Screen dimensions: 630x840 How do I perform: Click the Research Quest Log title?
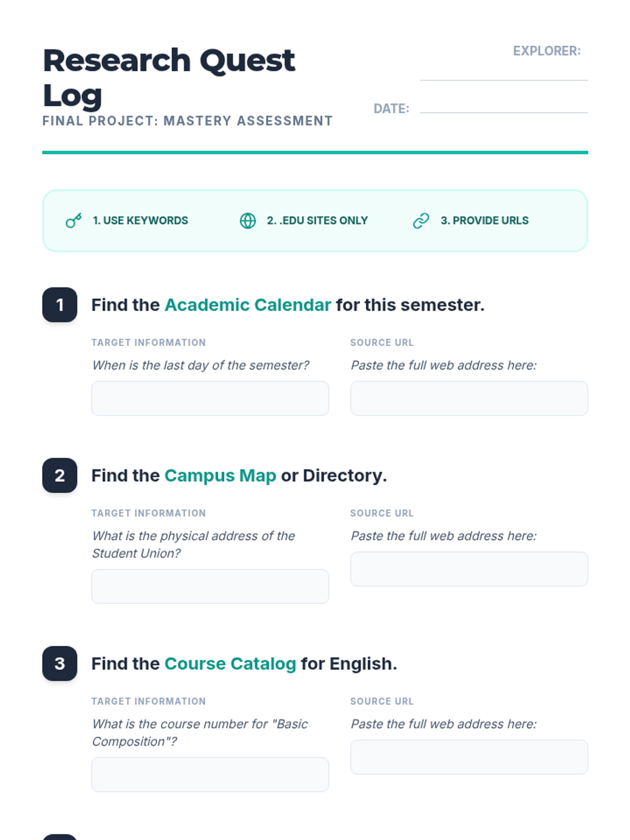[x=169, y=78]
